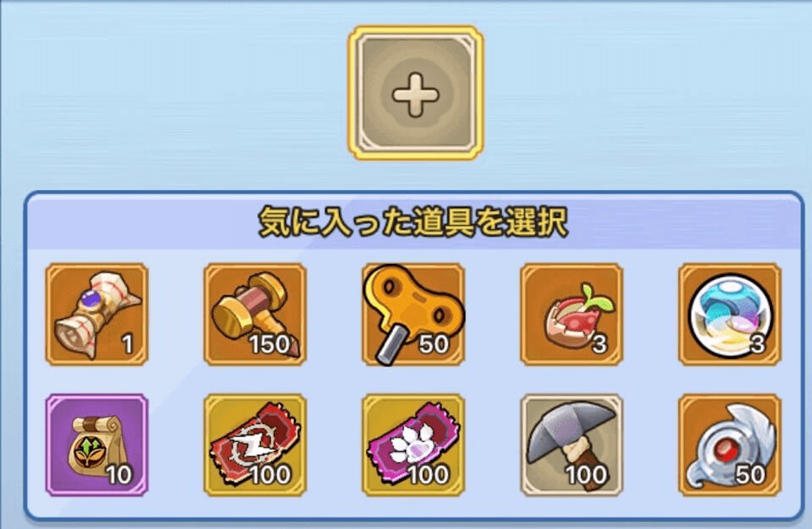Pick the red lightning ticket
Screen dimensions: 812x529
click(255, 445)
